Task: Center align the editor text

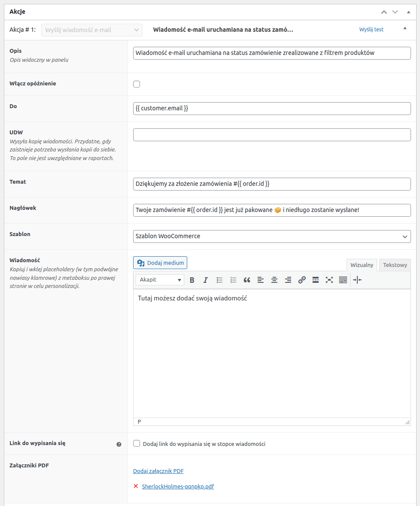Action: [x=274, y=280]
